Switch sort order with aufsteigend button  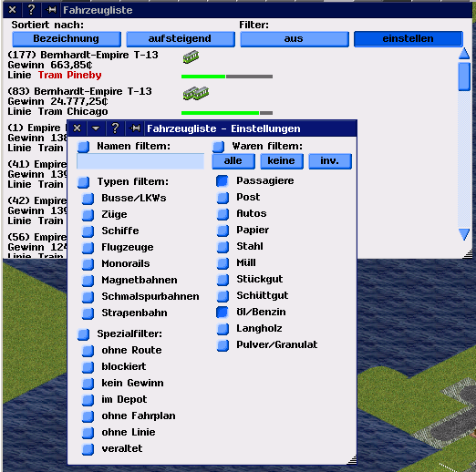[x=181, y=39]
